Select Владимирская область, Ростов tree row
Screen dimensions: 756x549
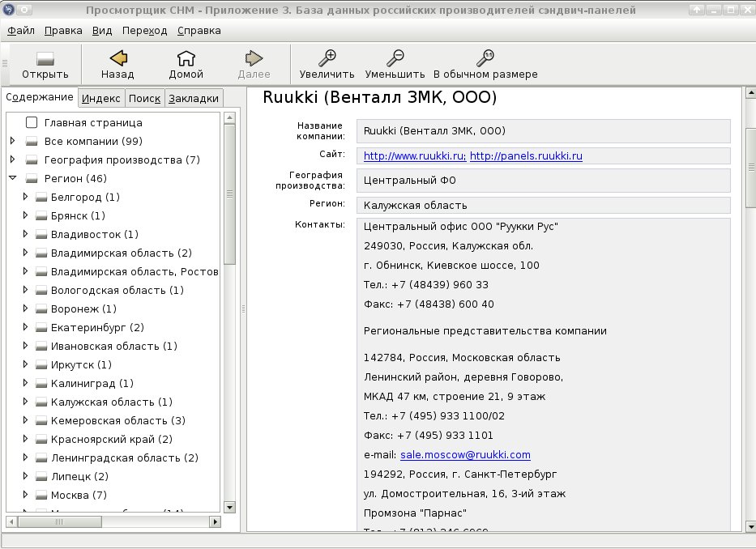pos(135,272)
